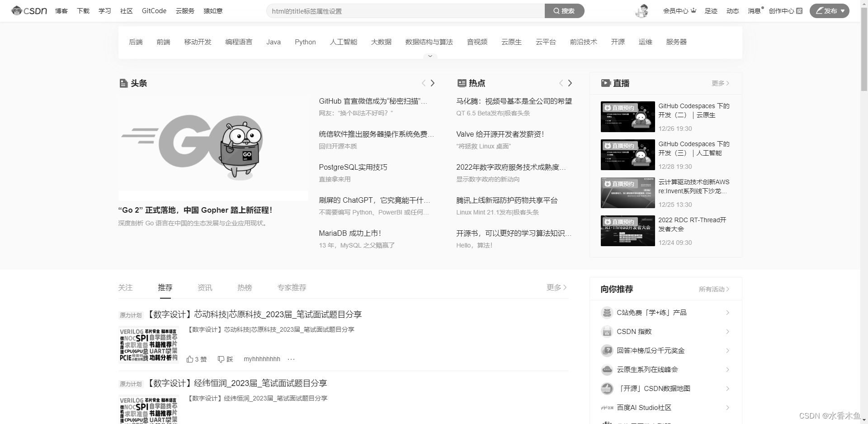Like the 芯动科技 post thumbs-up icon

(190, 359)
